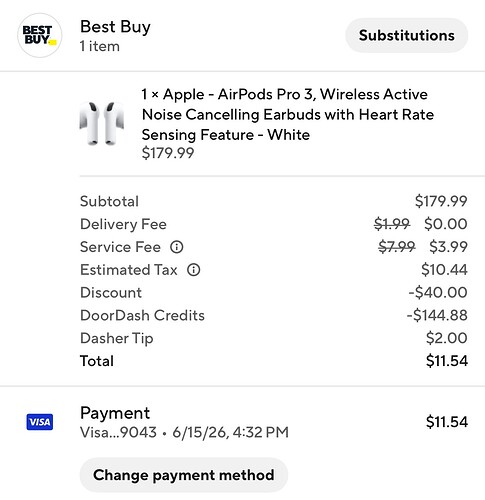Tap the AirPods Pro 3 product image

[102, 123]
